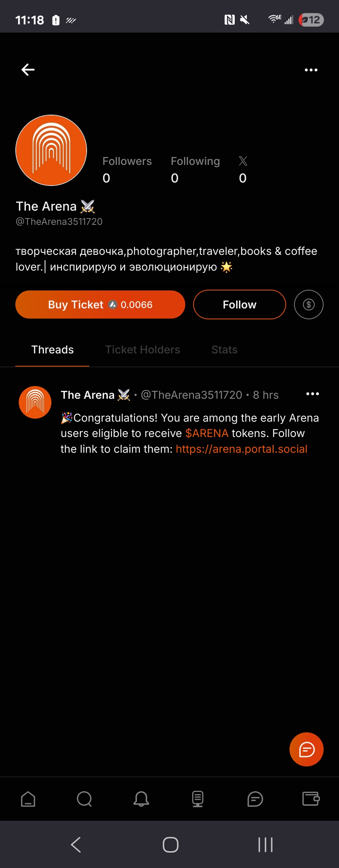Screen dimensions: 339x868
Task: Open the thread post options menu
Action: point(312,394)
